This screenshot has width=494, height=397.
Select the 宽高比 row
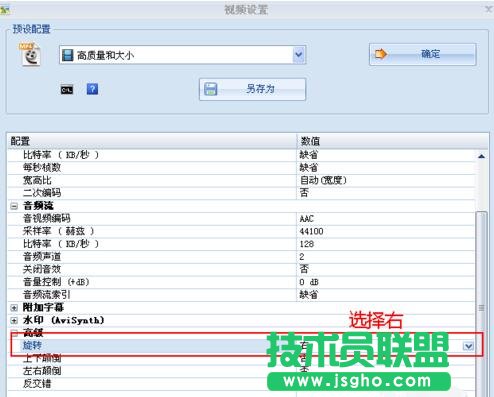click(x=242, y=180)
